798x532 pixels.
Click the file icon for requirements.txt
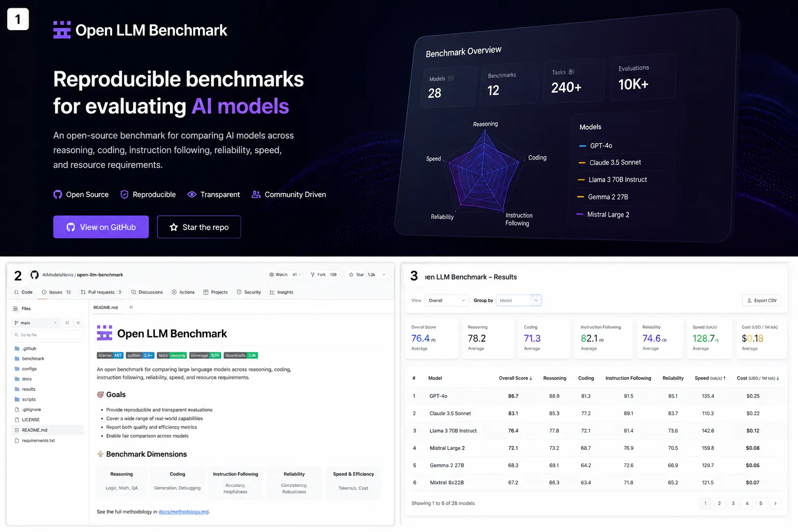tap(17, 441)
